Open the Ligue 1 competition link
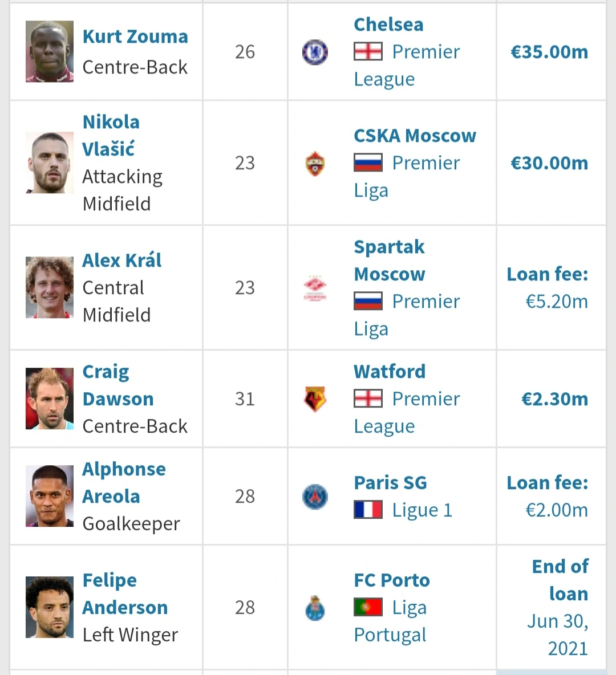The image size is (616, 675). click(422, 510)
